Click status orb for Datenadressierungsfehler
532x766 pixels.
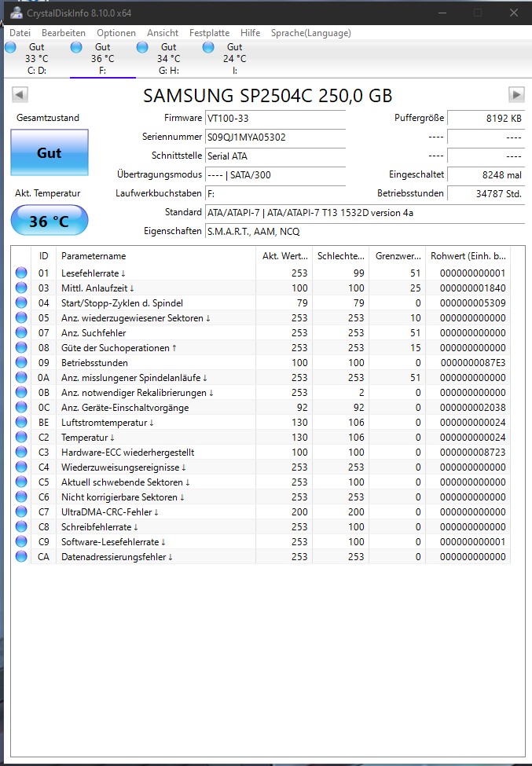21,556
